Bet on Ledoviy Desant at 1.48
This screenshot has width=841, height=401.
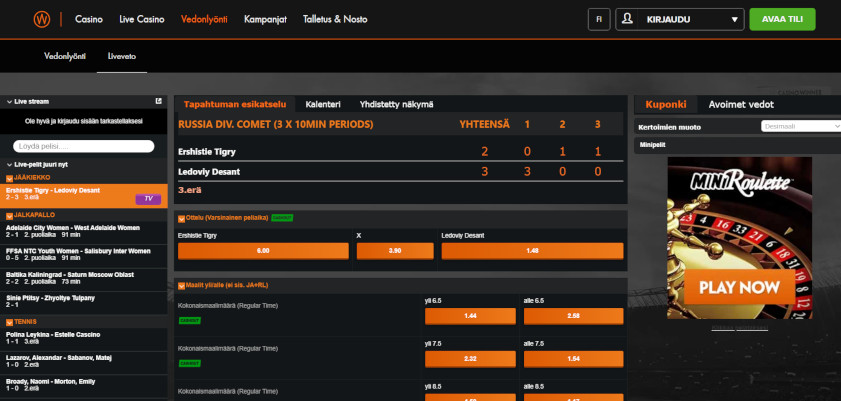(533, 251)
